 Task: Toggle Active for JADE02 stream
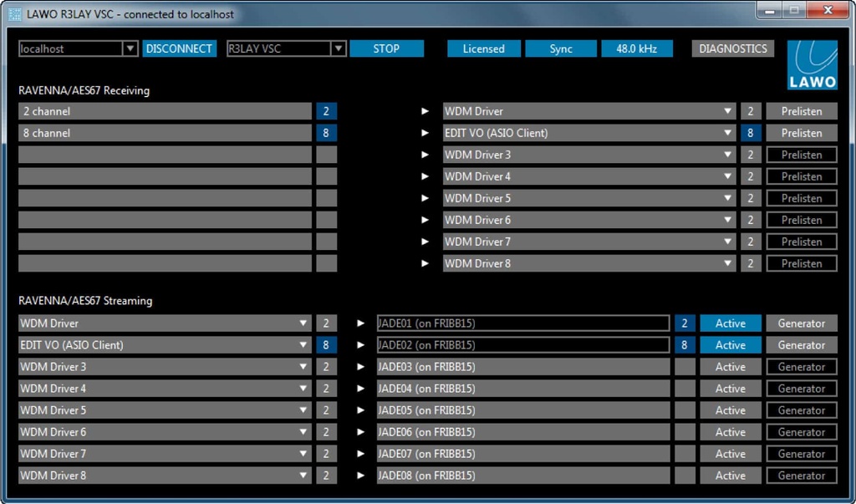731,345
